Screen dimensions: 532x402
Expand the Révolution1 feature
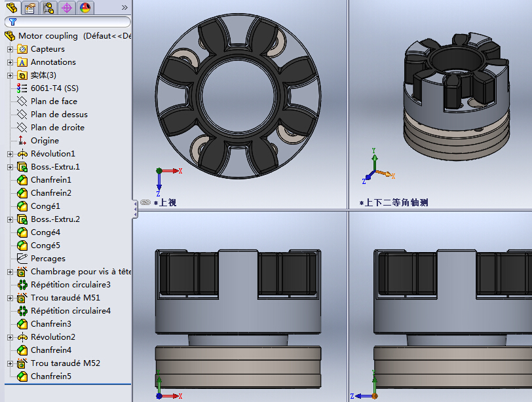coord(10,154)
